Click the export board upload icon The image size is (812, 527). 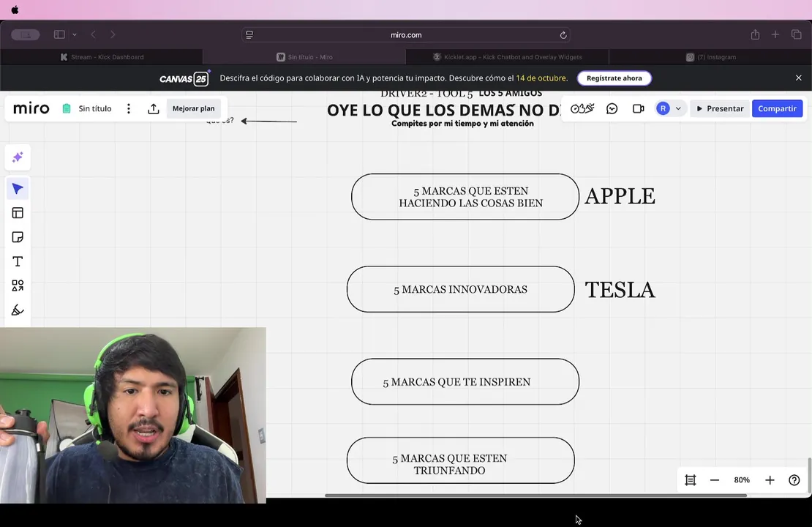pos(154,108)
